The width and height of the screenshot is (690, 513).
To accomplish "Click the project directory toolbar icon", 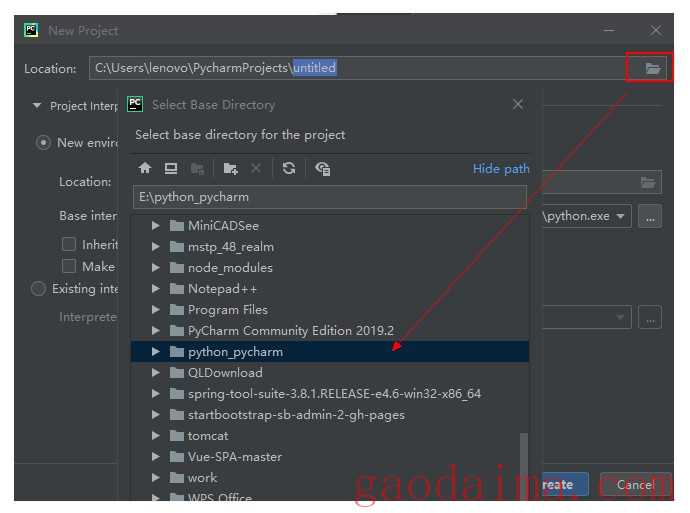I will [x=197, y=169].
